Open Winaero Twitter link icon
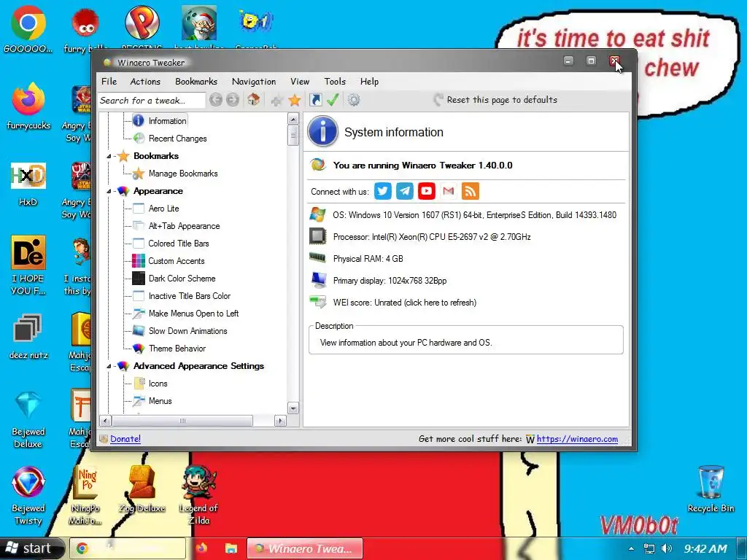This screenshot has width=747, height=560. (382, 191)
